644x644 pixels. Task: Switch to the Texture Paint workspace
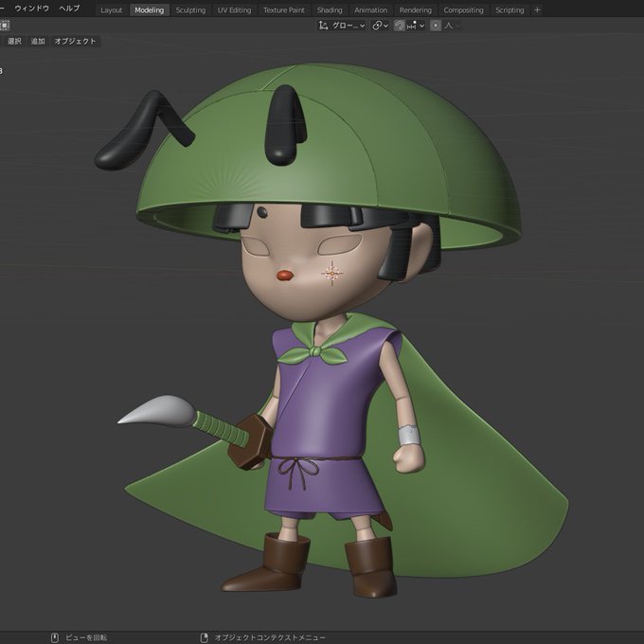284,9
